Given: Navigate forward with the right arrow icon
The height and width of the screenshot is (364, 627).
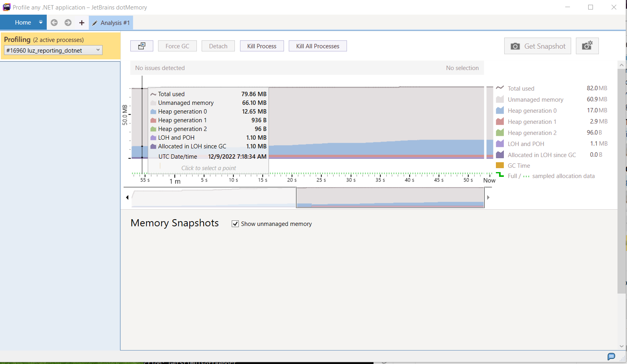Looking at the screenshot, I should [68, 23].
